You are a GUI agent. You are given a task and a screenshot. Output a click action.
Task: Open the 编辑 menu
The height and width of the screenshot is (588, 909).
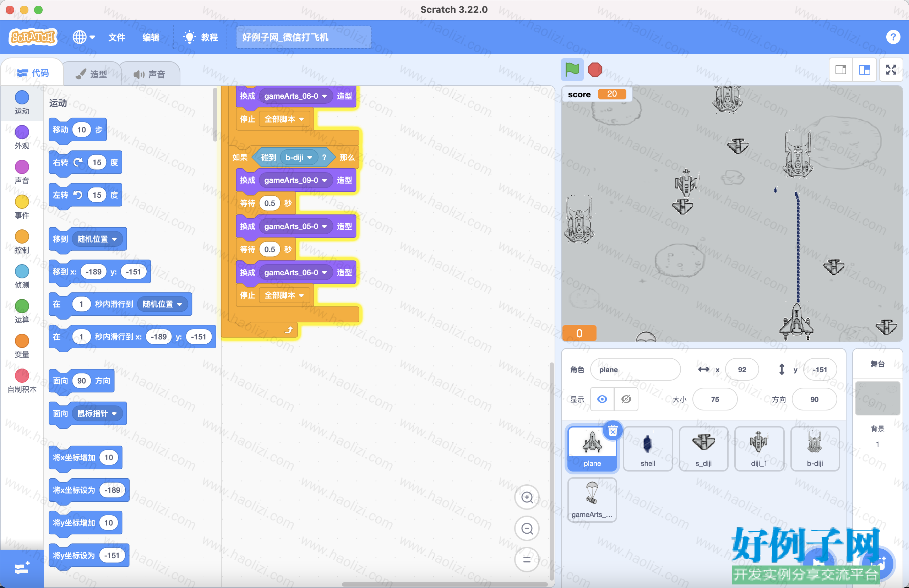(x=151, y=37)
